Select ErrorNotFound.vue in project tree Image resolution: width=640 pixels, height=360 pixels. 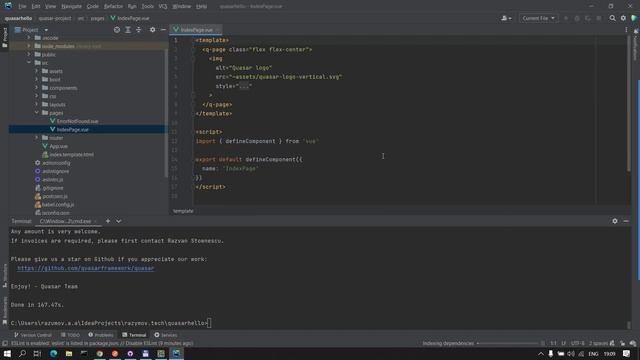coord(77,121)
